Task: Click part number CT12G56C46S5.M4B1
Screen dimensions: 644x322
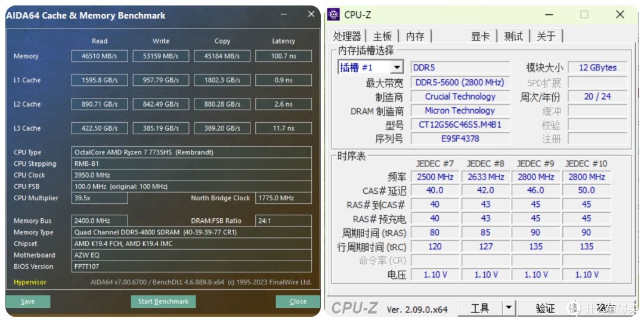Action: click(460, 125)
